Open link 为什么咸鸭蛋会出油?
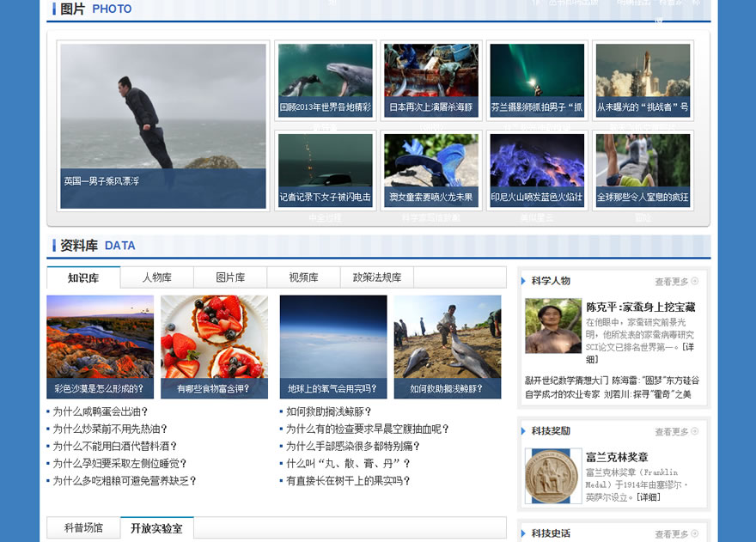The height and width of the screenshot is (542, 756). tap(100, 411)
